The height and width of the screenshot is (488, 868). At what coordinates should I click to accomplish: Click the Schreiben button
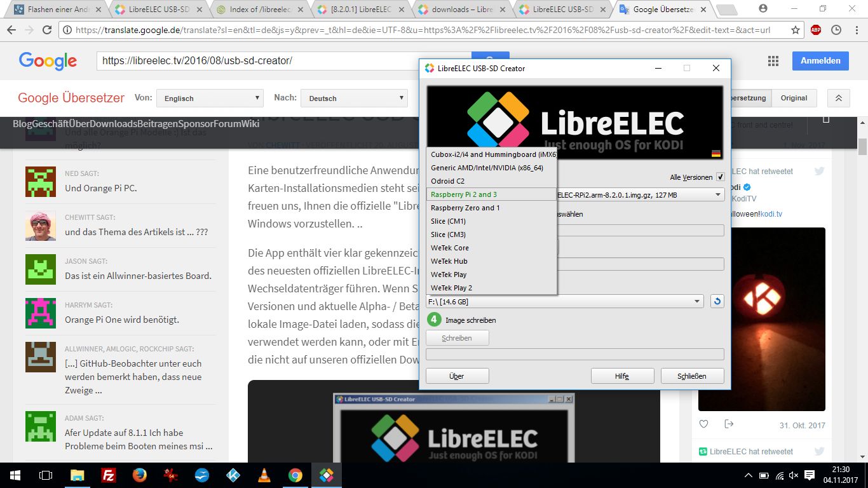pyautogui.click(x=457, y=338)
